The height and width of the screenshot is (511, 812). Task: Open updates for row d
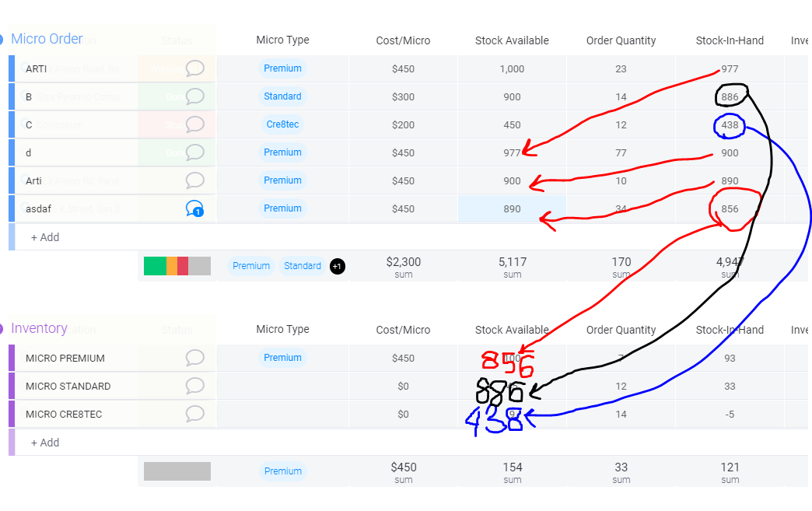[194, 152]
